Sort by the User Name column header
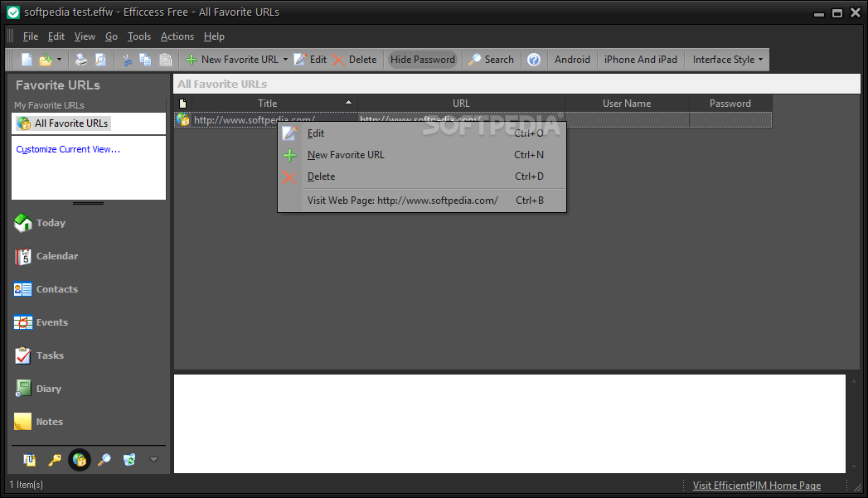This screenshot has width=868, height=498. click(627, 104)
